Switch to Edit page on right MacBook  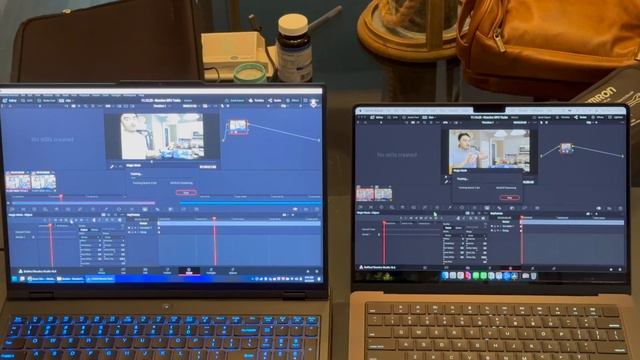pos(468,268)
